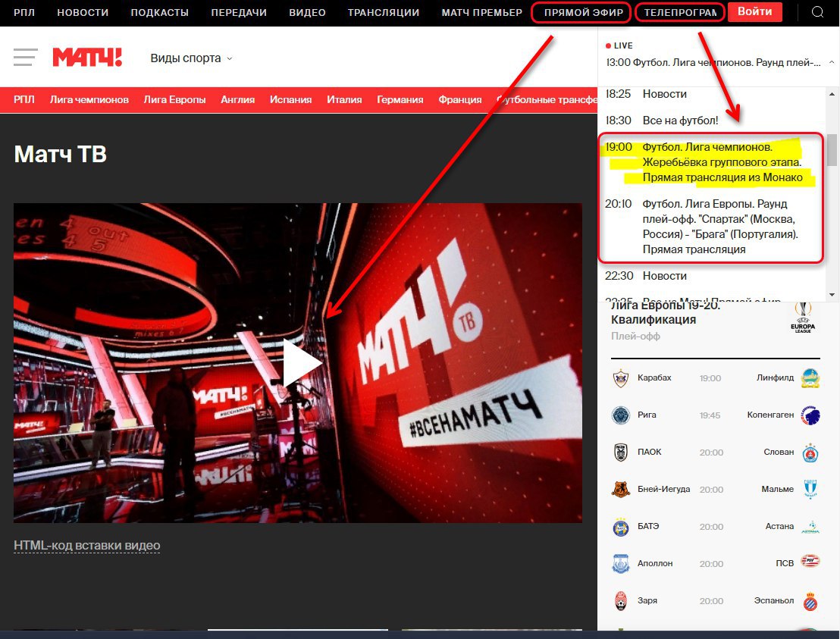840x639 pixels.
Task: Click the Карабах team crest
Action: [x=620, y=378]
